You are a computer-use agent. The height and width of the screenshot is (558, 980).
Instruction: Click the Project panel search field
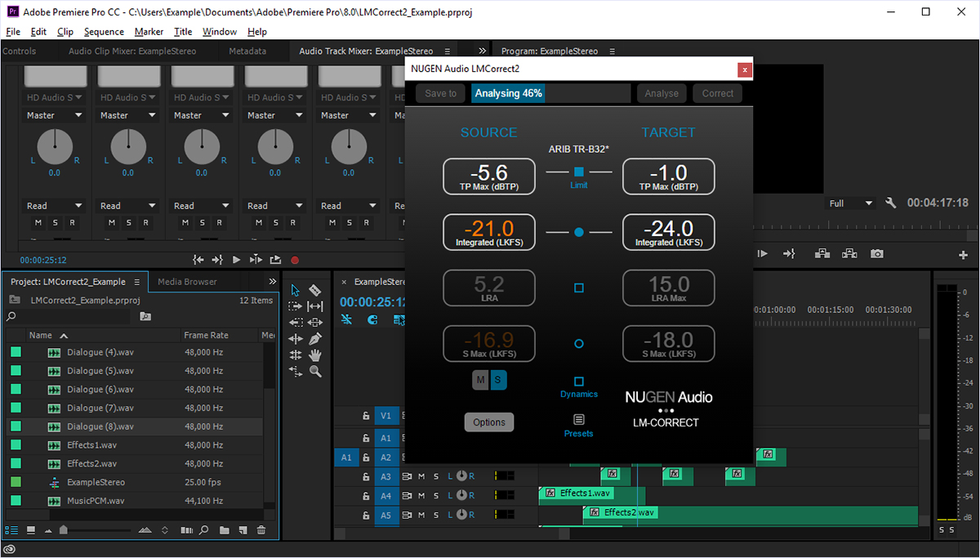tap(69, 316)
